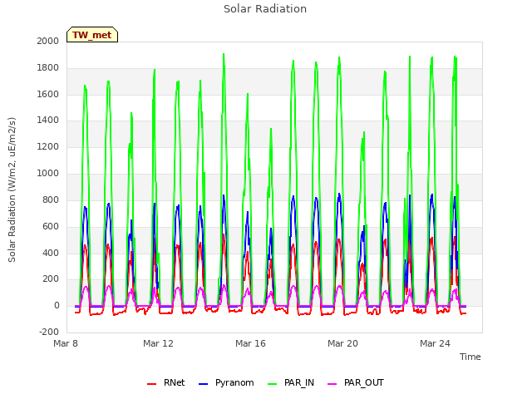Click the Time x-axis label
The width and height of the screenshot is (532, 399).
(470, 357)
